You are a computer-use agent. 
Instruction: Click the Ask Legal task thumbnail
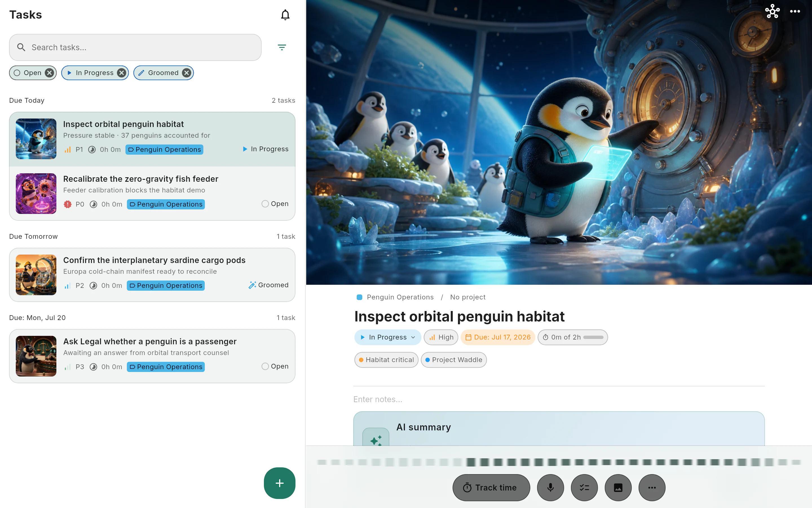[x=36, y=356]
